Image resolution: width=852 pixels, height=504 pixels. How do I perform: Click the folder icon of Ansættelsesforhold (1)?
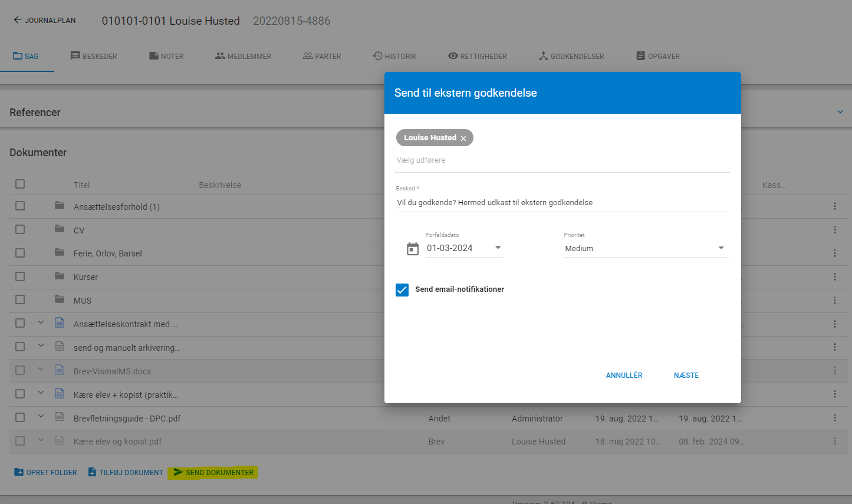pyautogui.click(x=60, y=205)
